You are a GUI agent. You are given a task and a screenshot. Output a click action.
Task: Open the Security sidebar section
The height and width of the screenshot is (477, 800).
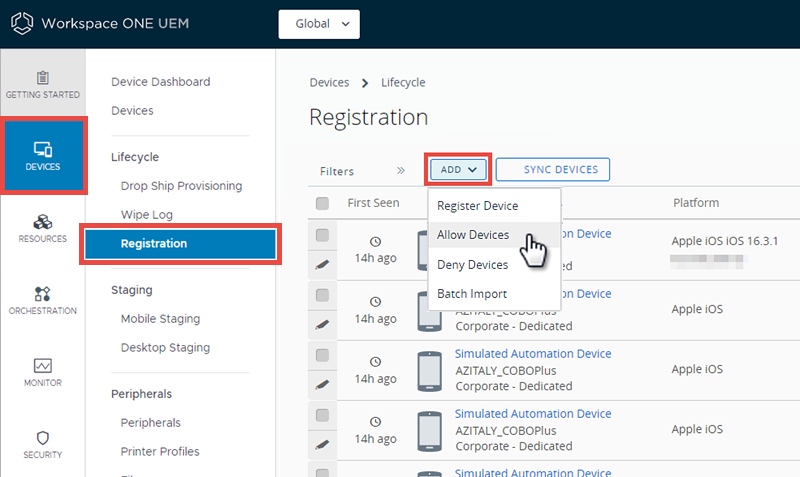coord(43,444)
